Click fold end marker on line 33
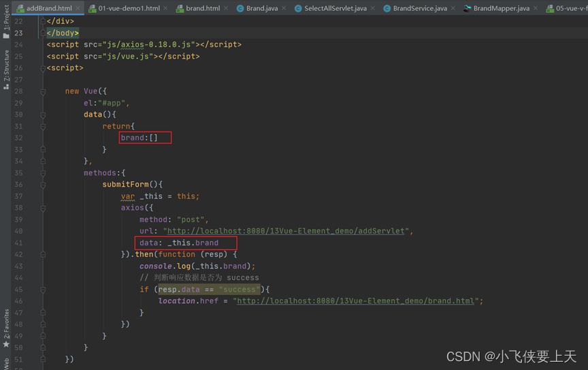The width and height of the screenshot is (588, 370). coord(43,149)
